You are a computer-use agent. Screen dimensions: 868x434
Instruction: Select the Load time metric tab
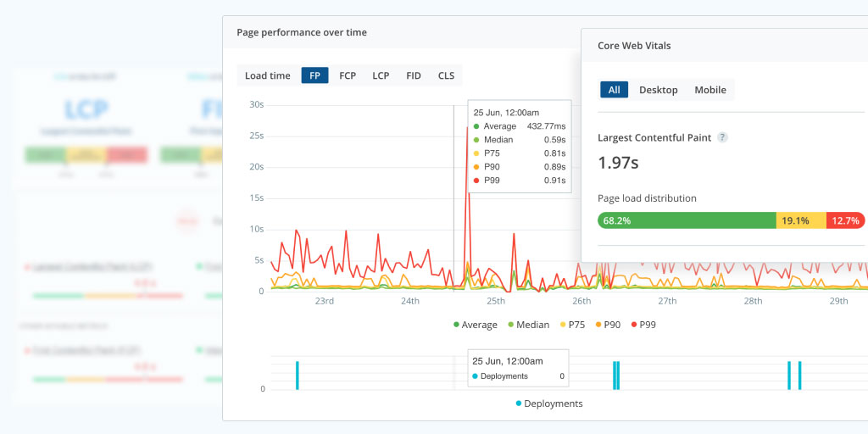click(x=268, y=75)
